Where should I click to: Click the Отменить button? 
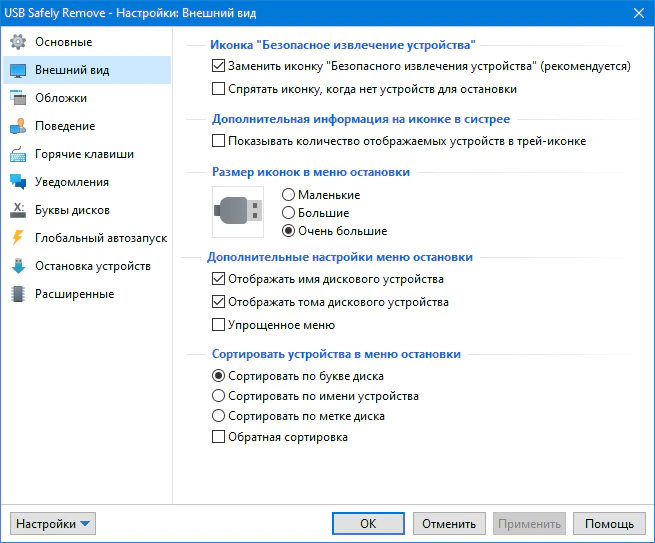coord(448,524)
